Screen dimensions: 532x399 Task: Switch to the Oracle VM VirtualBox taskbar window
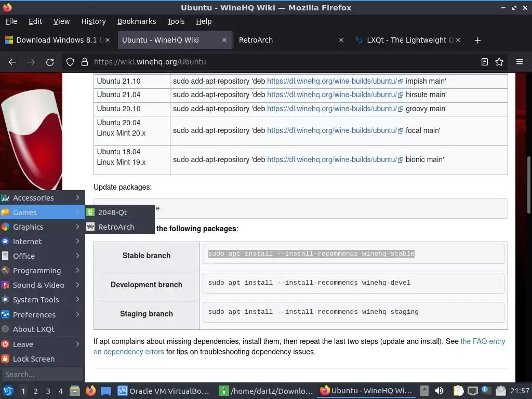click(x=164, y=391)
